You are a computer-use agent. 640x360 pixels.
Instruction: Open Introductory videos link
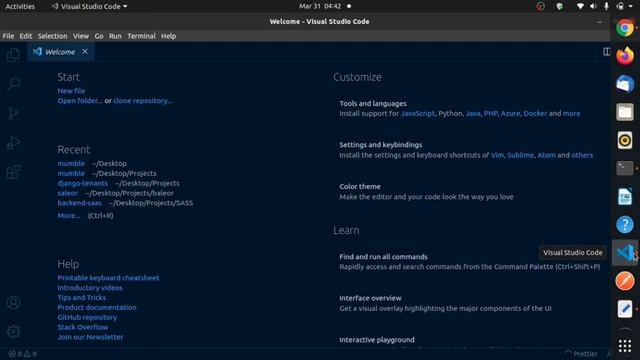coord(90,287)
